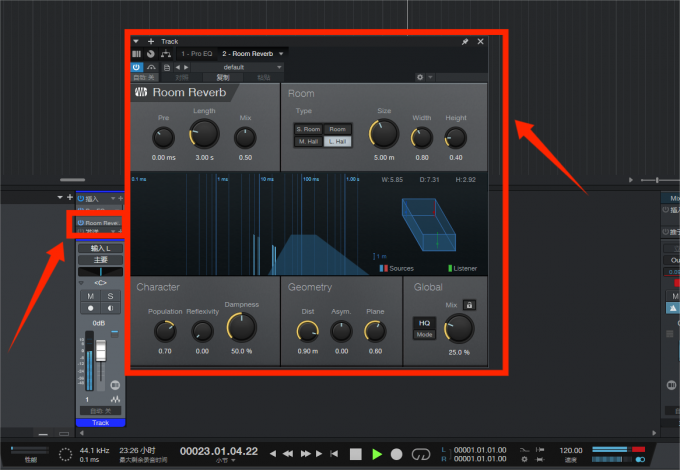Click the Width knob
The height and width of the screenshot is (470, 680).
click(x=422, y=138)
